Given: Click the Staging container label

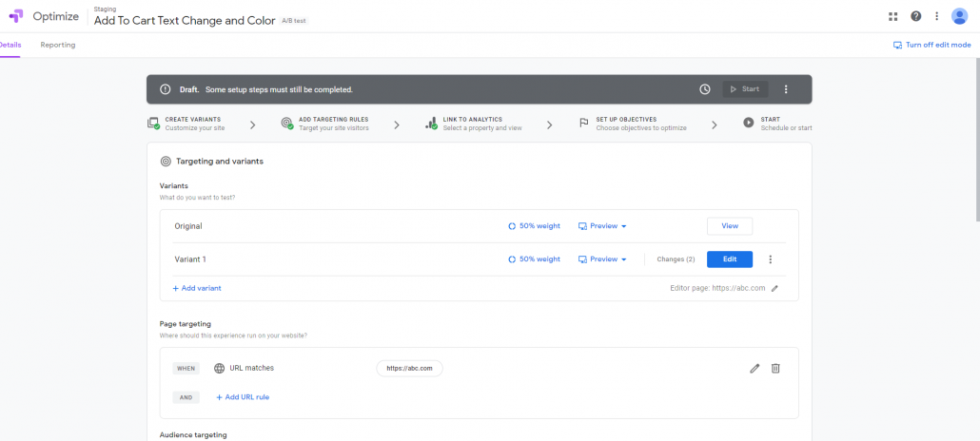Looking at the screenshot, I should (105, 9).
